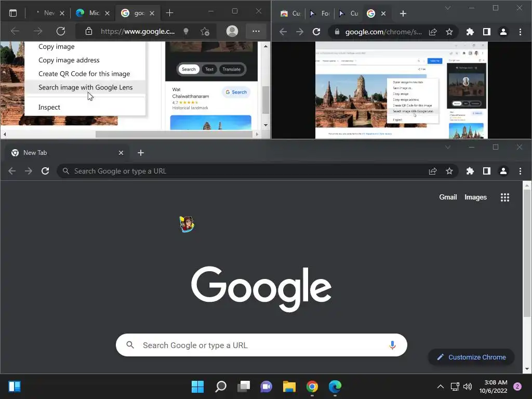Open Gmail link

[x=448, y=197]
